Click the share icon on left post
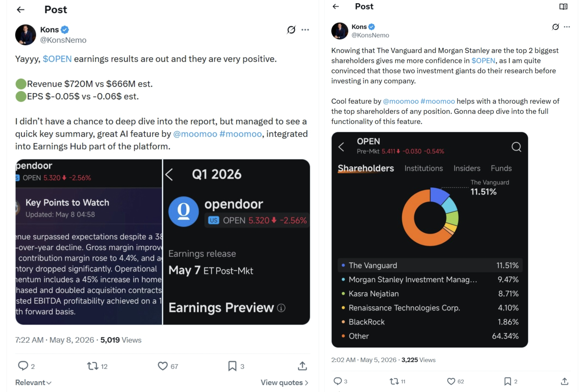 click(x=302, y=366)
